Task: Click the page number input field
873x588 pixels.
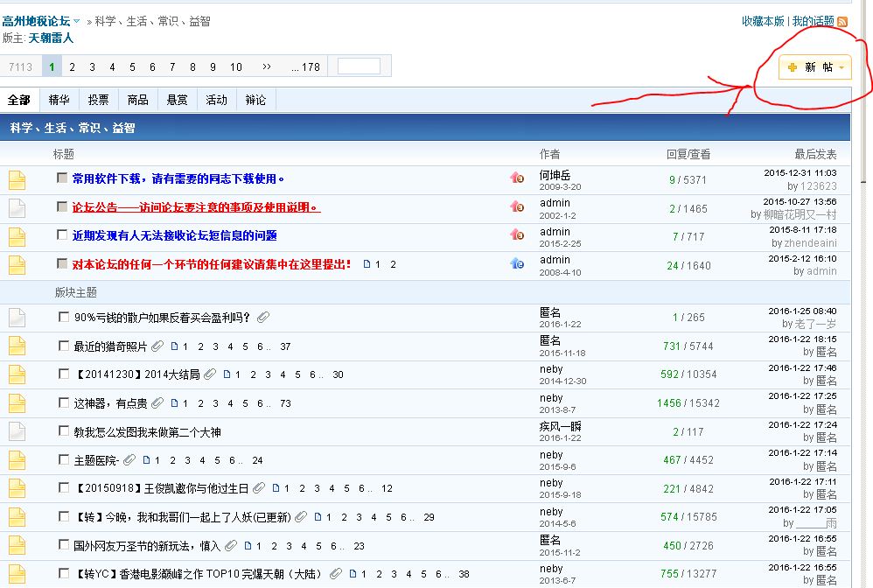Action: coord(359,66)
